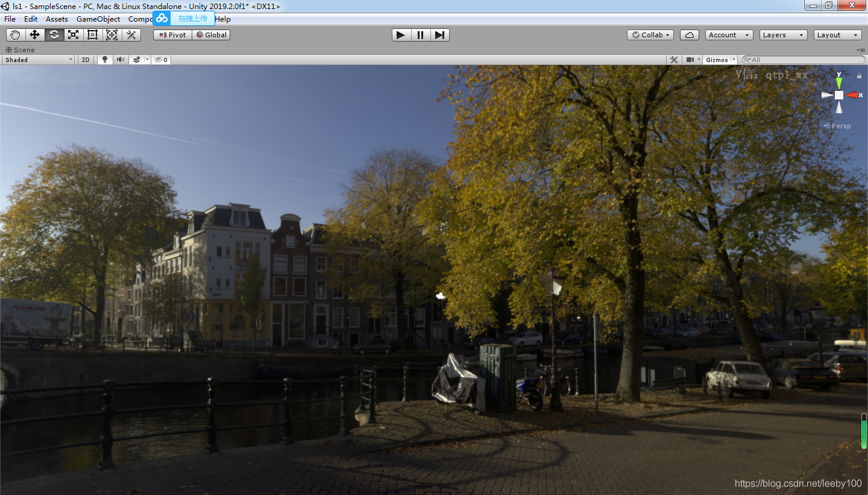
Task: Select the Rotate tool
Action: click(x=54, y=35)
